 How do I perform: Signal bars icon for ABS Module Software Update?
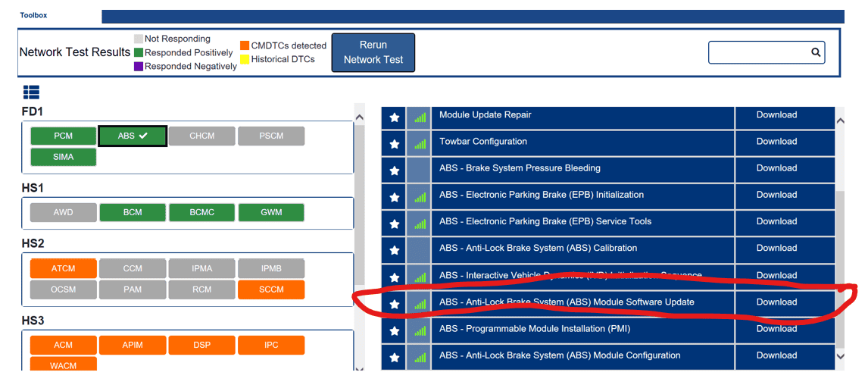click(419, 304)
